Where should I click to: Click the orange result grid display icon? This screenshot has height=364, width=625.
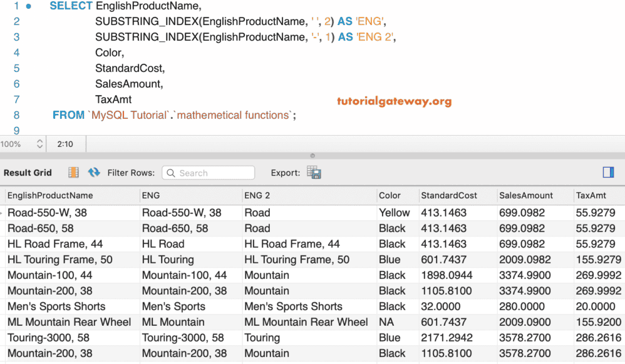pos(73,172)
